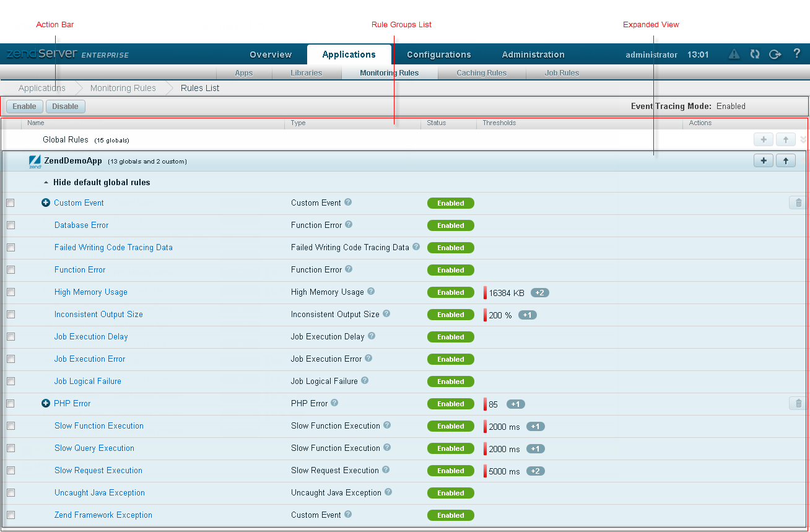The height and width of the screenshot is (532, 810).
Task: Click the trash icon for Custom Event rule
Action: click(x=798, y=203)
